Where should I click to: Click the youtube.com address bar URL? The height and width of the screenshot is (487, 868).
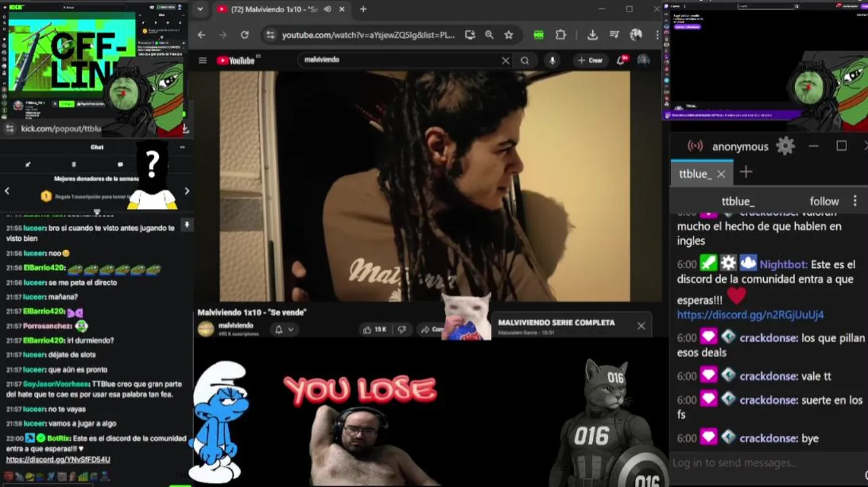pos(368,34)
